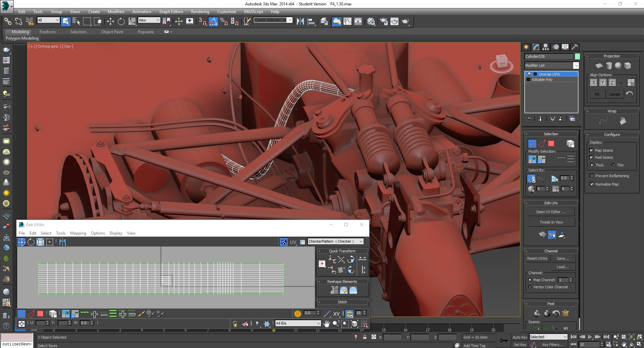Select Thick seam display option

[592, 165]
